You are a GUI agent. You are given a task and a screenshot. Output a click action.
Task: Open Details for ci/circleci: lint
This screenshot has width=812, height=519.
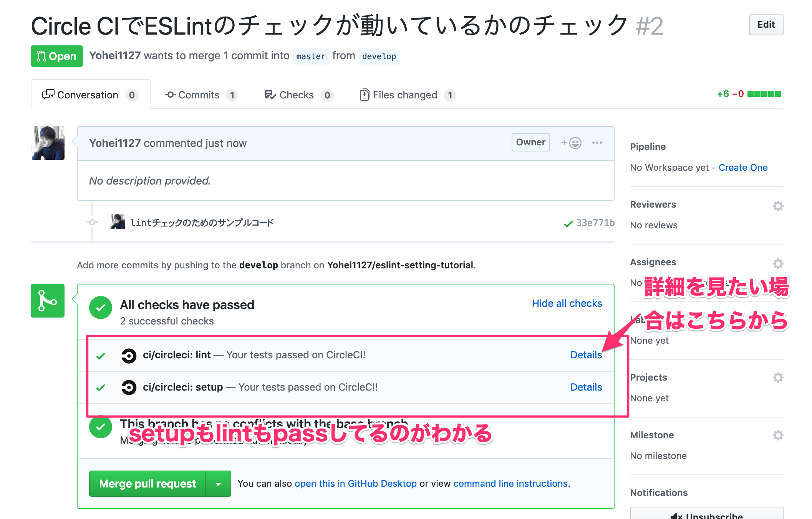586,355
